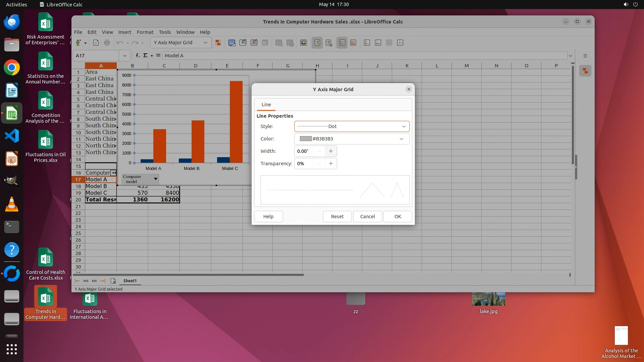644x362 pixels.
Task: Open VS Code from the dock
Action: (x=12, y=136)
